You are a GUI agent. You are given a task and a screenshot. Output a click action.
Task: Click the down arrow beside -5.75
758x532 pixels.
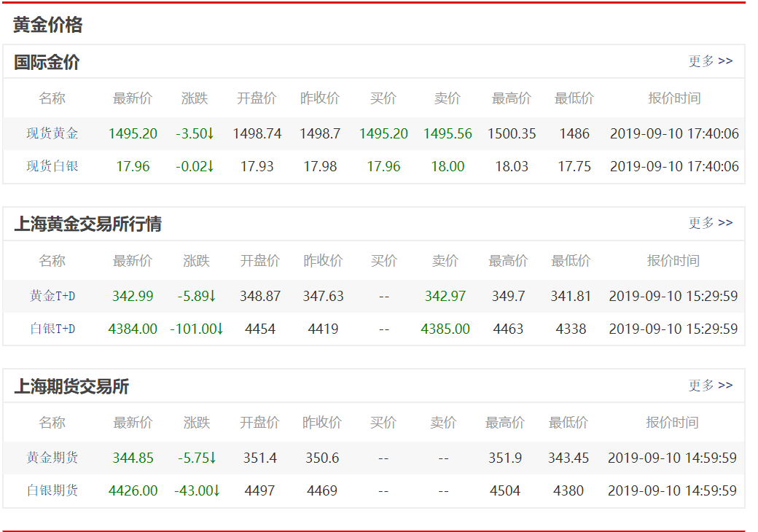tap(212, 458)
